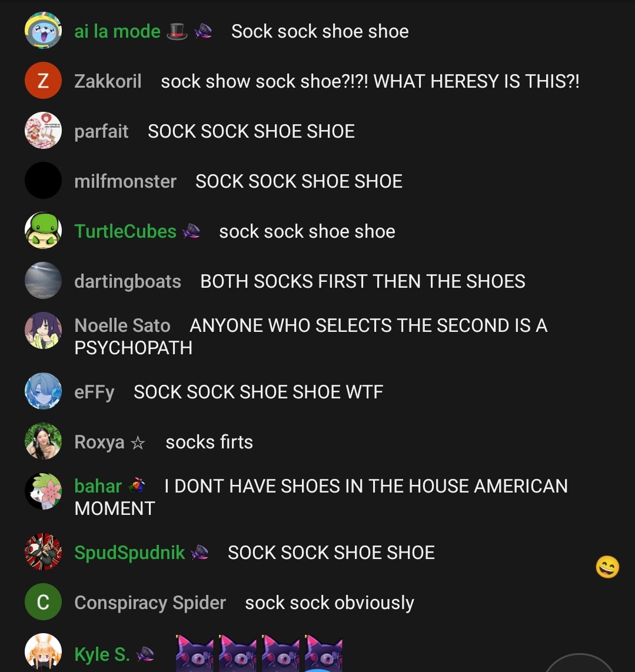The width and height of the screenshot is (635, 672).
Task: Tap Roxya's profile photo
Action: [43, 441]
